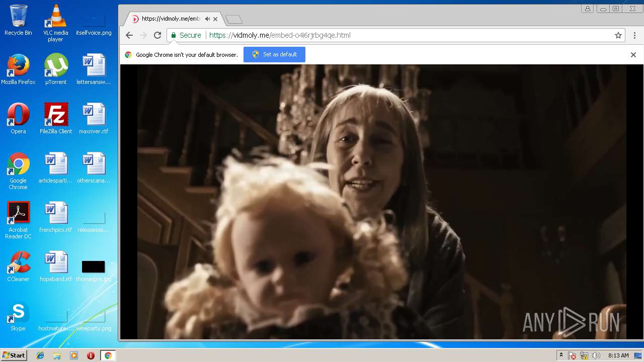Open Chrome's three-dot menu
The image size is (644, 362).
pos(635,35)
